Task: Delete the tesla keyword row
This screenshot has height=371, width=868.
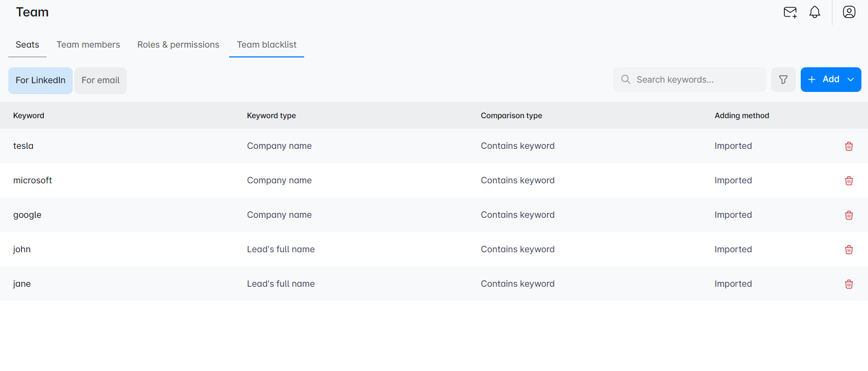Action: tap(848, 146)
